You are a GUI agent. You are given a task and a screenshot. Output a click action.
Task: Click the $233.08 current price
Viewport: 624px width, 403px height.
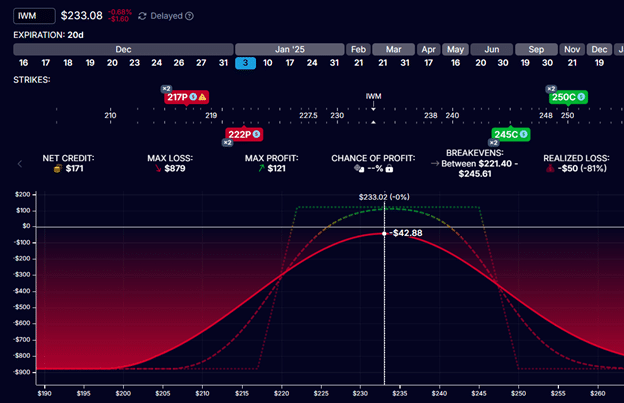(82, 16)
